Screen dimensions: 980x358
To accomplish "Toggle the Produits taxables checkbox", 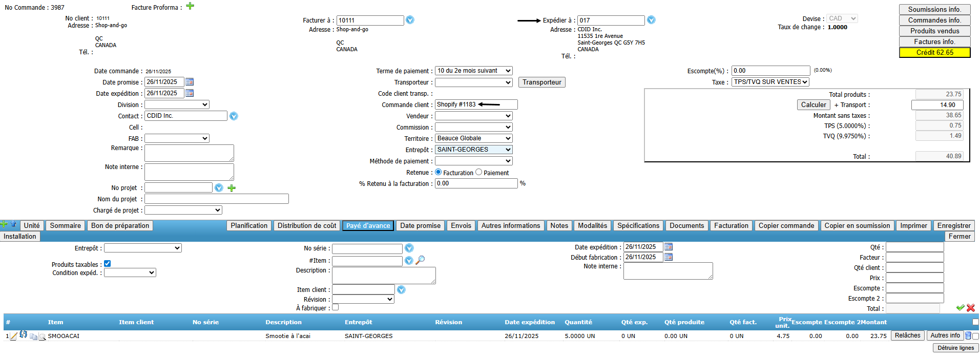I will coord(108,264).
